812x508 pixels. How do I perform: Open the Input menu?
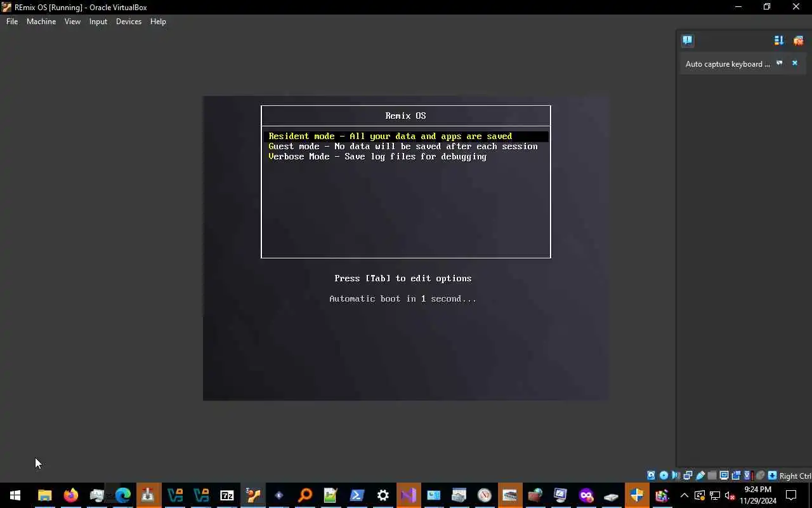click(x=98, y=22)
